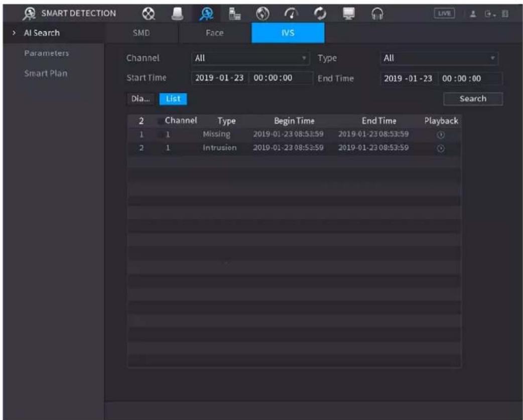This screenshot has width=523, height=420.
Task: Select the Smart Detection AI icon in top bar
Action: tap(207, 14)
